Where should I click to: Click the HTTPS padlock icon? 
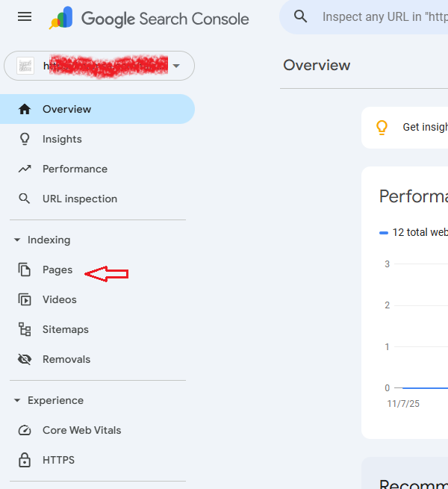25,460
